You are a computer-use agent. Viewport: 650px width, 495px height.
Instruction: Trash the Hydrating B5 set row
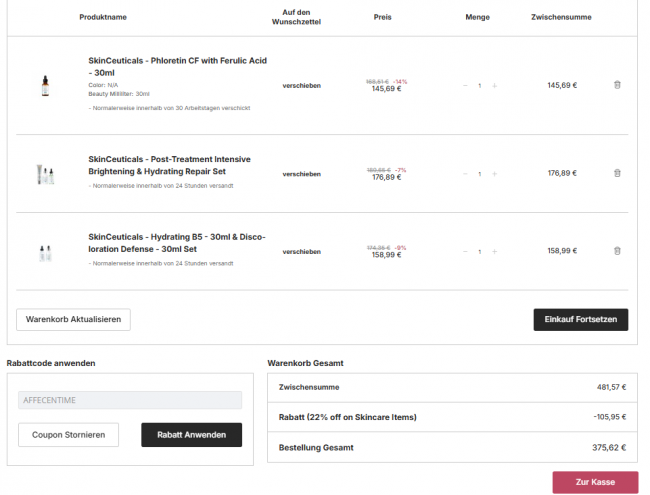pyautogui.click(x=617, y=251)
